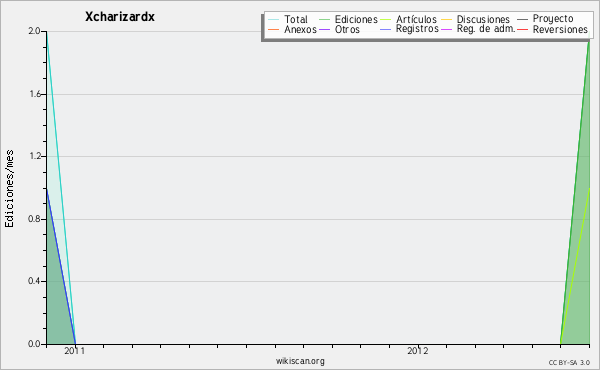Click the 2011 x-axis label
600x370 pixels.
point(75,351)
